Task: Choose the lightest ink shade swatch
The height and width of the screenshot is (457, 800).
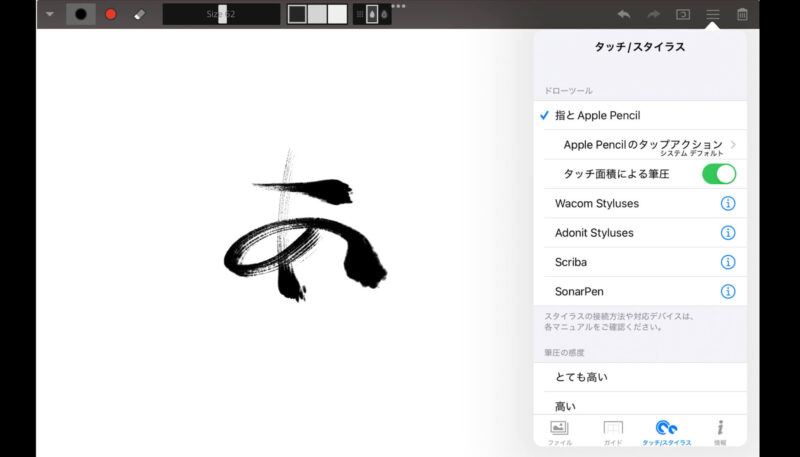Action: point(337,14)
